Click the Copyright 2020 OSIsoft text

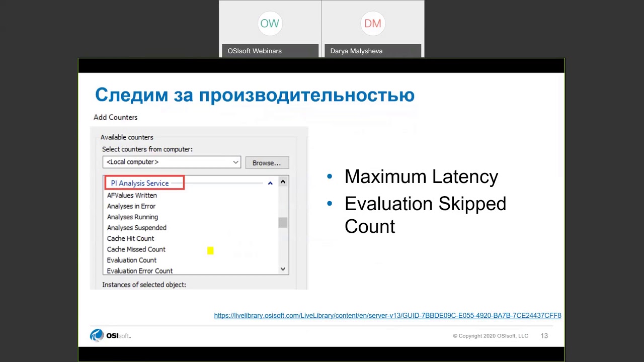click(491, 336)
